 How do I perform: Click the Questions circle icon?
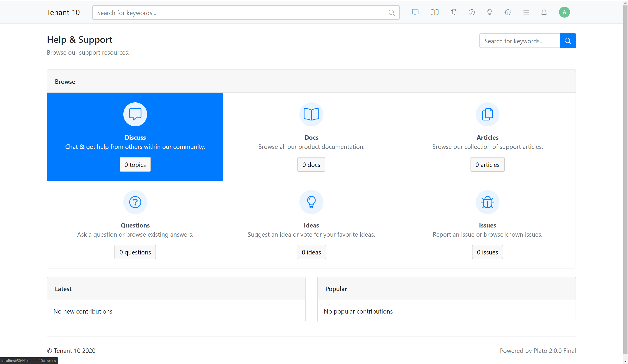coord(135,202)
